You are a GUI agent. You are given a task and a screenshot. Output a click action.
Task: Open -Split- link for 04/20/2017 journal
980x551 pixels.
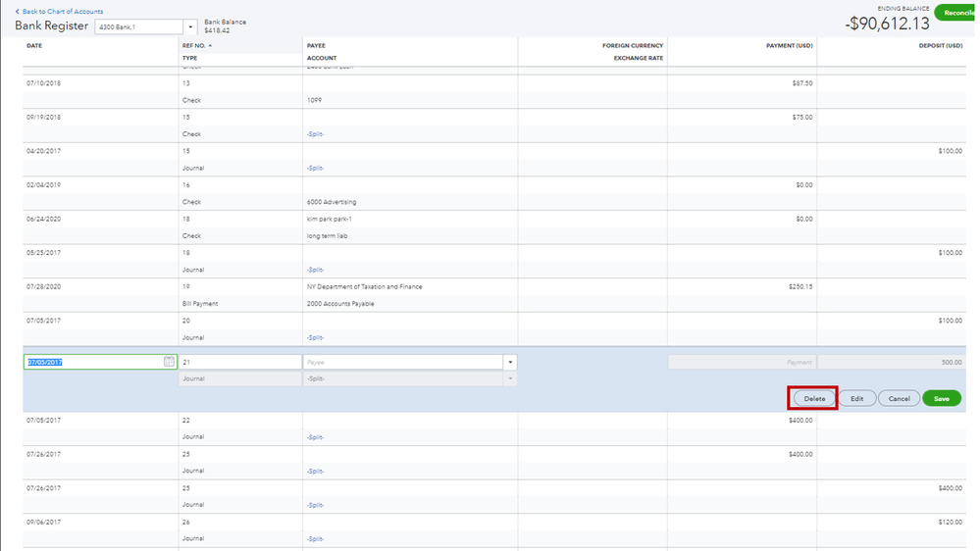coord(315,168)
